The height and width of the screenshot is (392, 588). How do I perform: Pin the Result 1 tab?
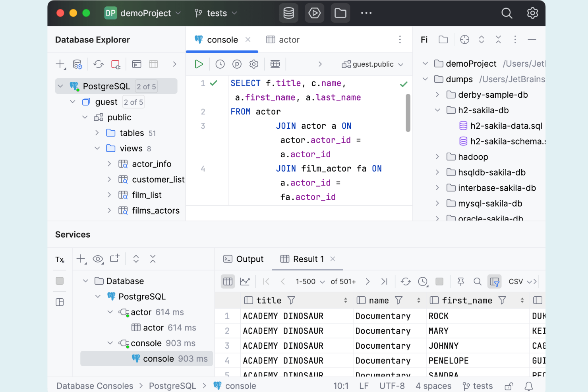(460, 281)
